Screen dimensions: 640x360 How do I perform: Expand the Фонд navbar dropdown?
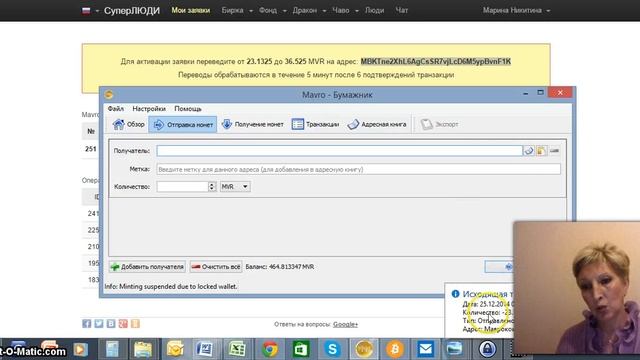272,10
